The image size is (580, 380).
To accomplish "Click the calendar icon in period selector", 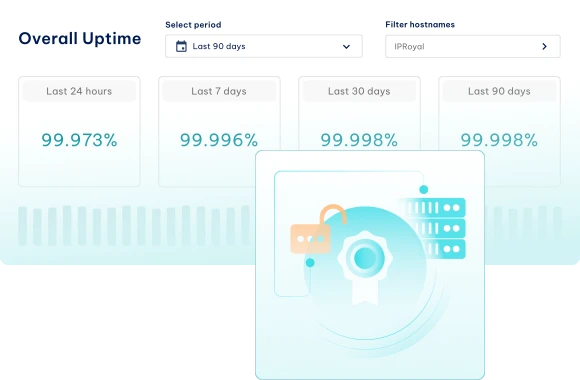I will (x=181, y=46).
